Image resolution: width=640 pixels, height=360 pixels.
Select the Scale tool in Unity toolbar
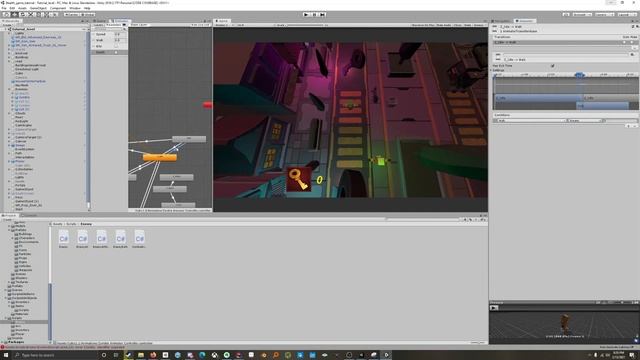coord(31,14)
